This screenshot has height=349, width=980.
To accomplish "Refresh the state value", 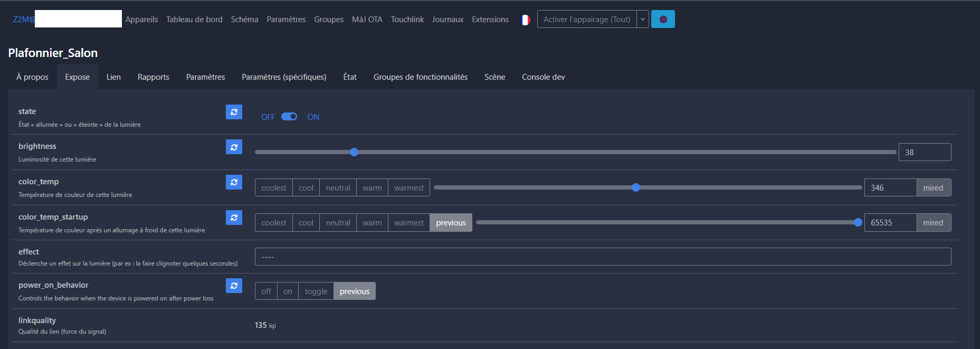I will pyautogui.click(x=234, y=112).
